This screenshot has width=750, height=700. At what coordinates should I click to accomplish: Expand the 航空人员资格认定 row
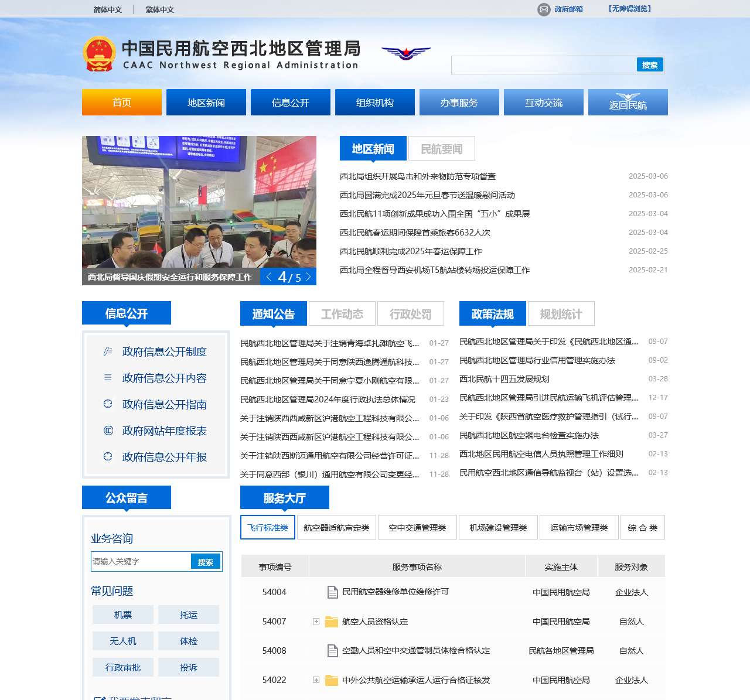coord(316,622)
